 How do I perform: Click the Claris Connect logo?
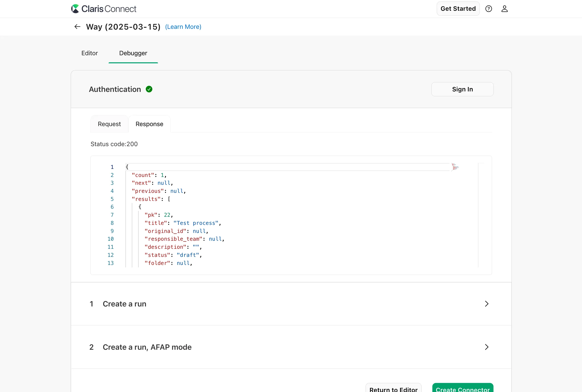point(103,9)
